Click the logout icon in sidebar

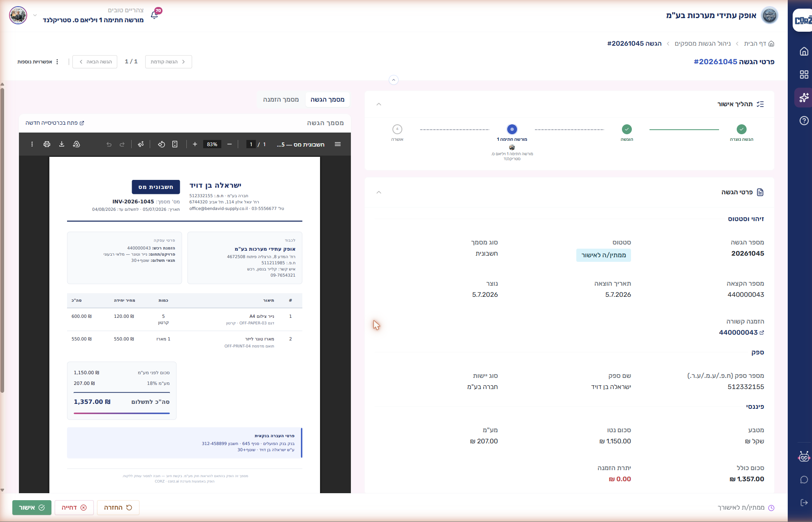click(804, 503)
